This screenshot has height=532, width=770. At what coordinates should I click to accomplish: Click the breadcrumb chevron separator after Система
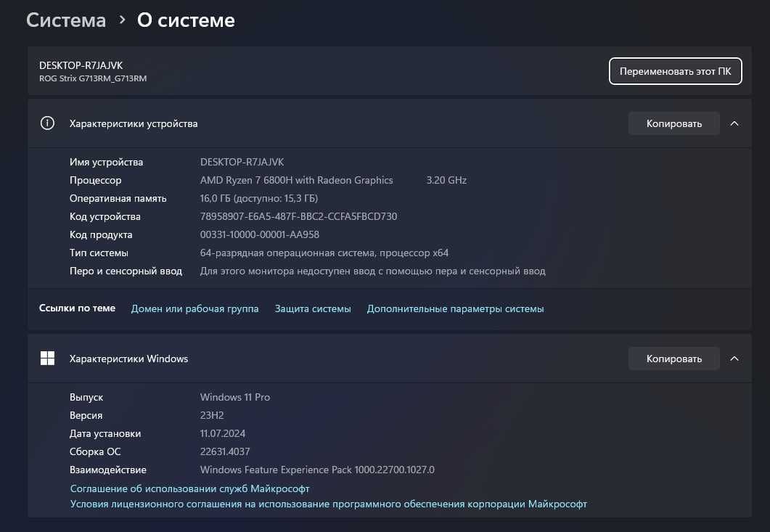coord(122,20)
